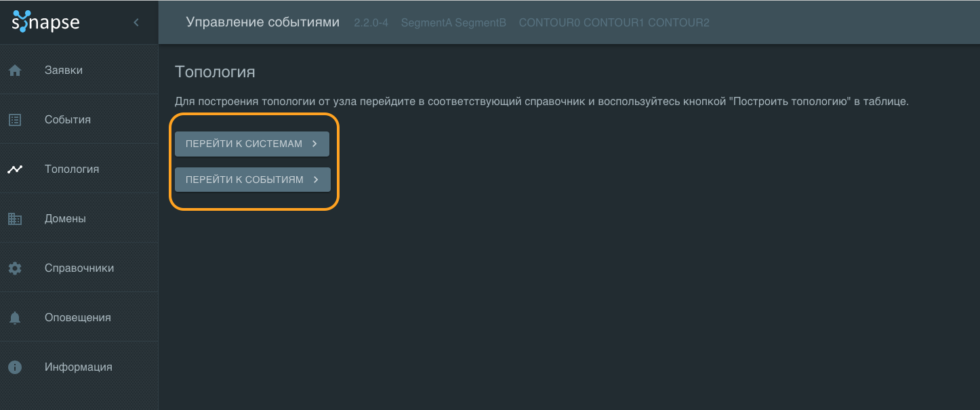Click the version number 2.2.0-4
The image size is (980, 410).
[371, 23]
